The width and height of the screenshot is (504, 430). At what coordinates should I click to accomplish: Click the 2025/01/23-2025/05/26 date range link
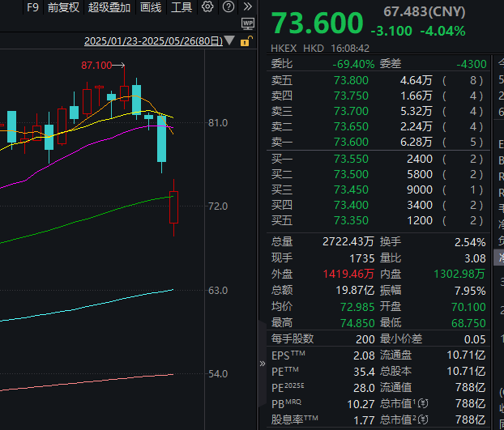tap(153, 40)
